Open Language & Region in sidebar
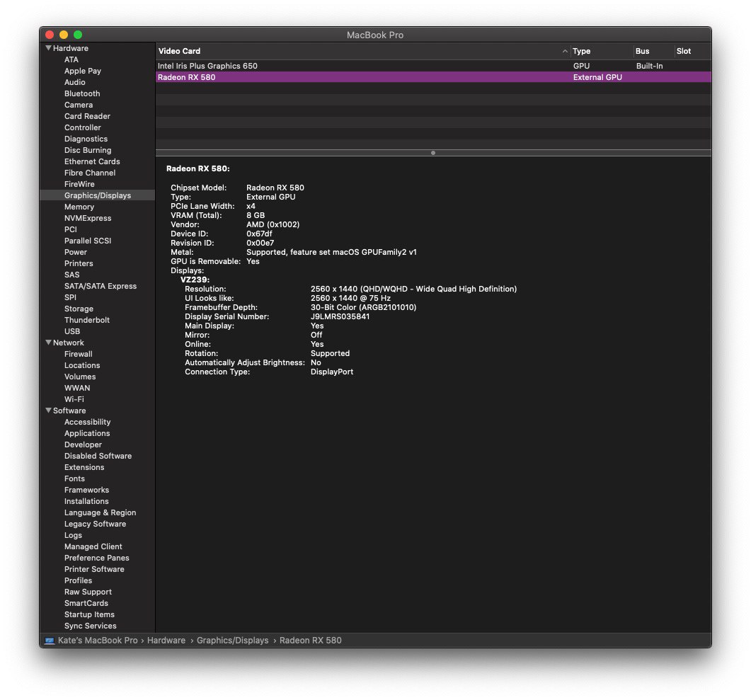The image size is (751, 700). point(100,512)
